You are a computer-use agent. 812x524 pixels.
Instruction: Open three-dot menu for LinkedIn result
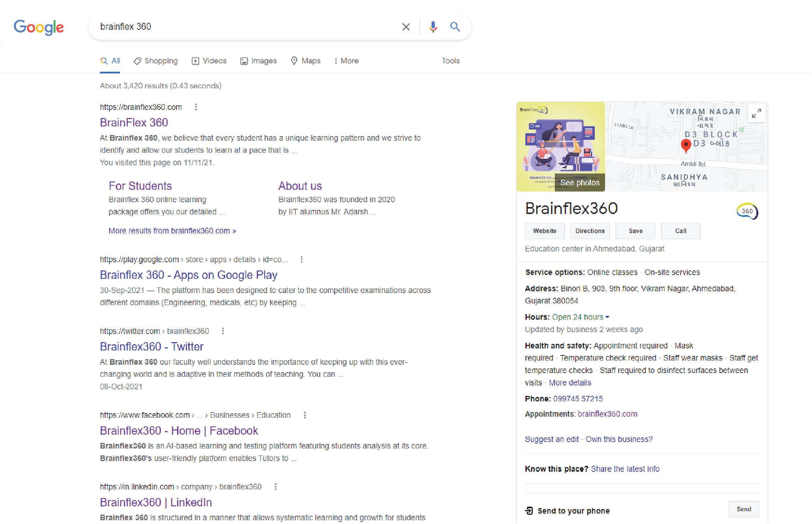click(276, 487)
